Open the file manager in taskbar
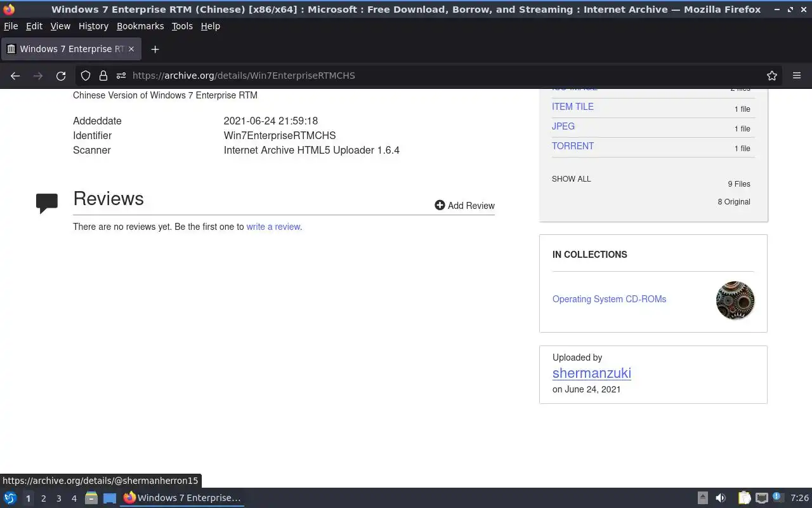 click(91, 498)
